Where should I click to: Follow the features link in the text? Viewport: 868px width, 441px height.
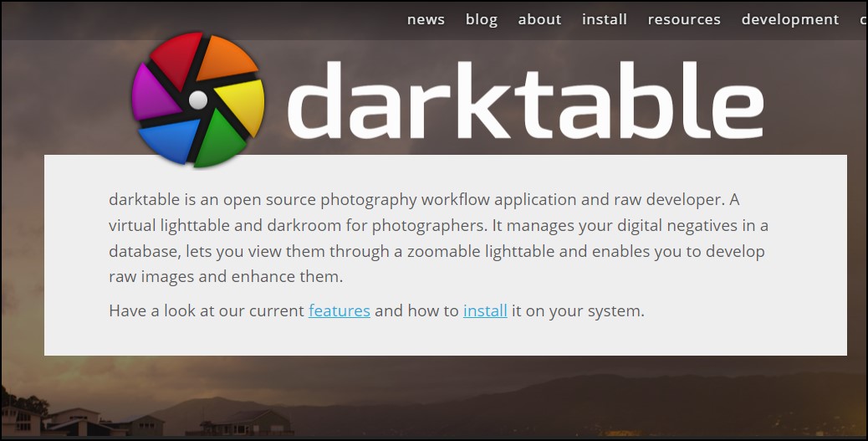340,310
